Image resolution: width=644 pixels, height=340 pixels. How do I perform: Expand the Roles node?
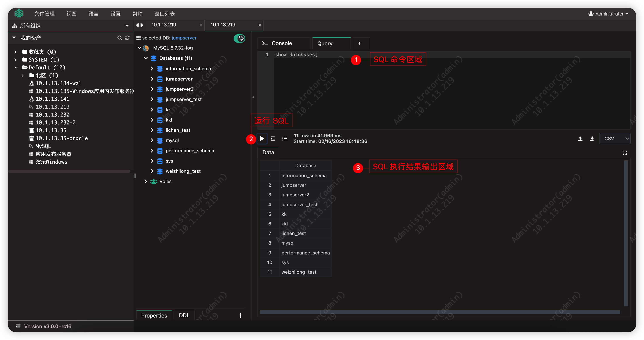pyautogui.click(x=146, y=181)
